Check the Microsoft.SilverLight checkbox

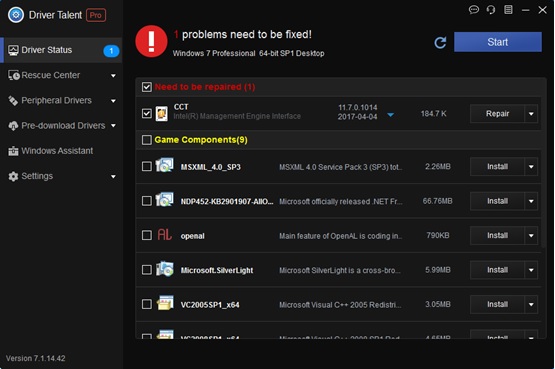pyautogui.click(x=147, y=270)
